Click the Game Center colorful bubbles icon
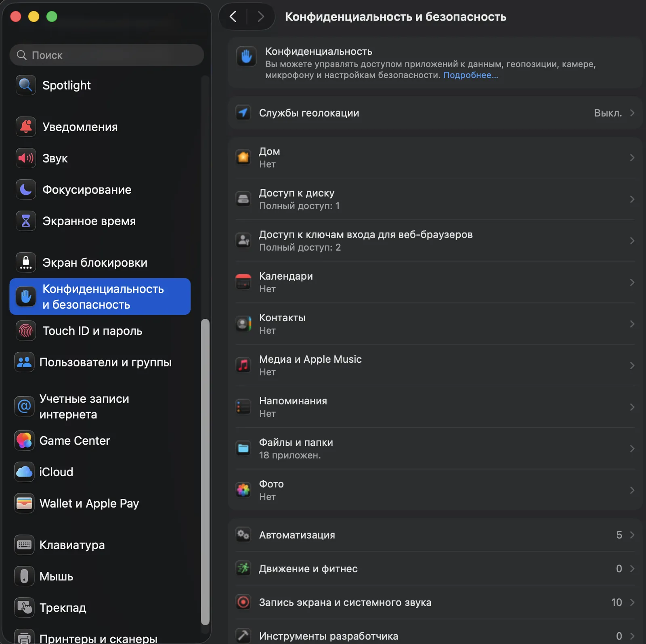Image resolution: width=646 pixels, height=644 pixels. tap(24, 441)
